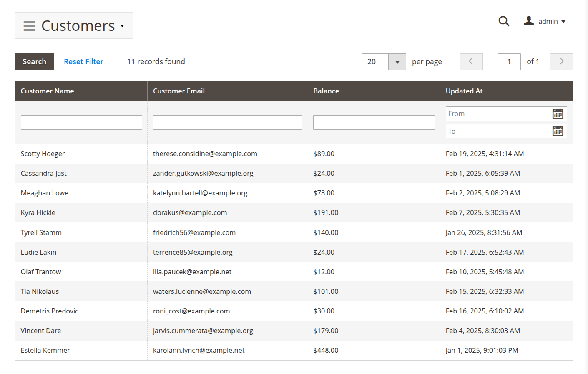Click the Customer Email filter input
The width and height of the screenshot is (588, 374).
coord(227,123)
